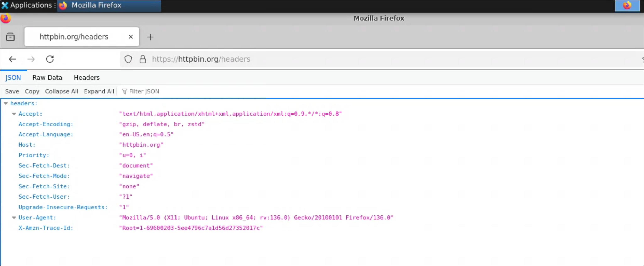644x266 pixels.
Task: Collapse the User-Agent row arrow
Action: [x=14, y=218]
